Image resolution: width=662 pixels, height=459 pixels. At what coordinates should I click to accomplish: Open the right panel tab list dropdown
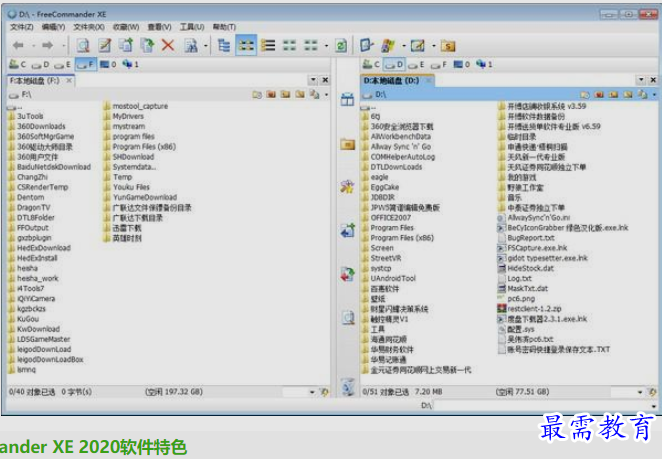(x=641, y=80)
